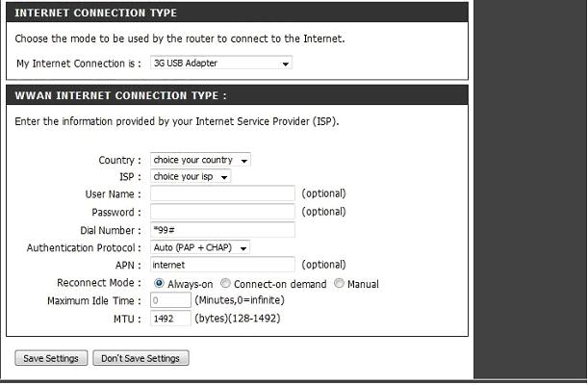Select the Always-on reconnect mode
This screenshot has height=385, width=588.
coord(160,284)
